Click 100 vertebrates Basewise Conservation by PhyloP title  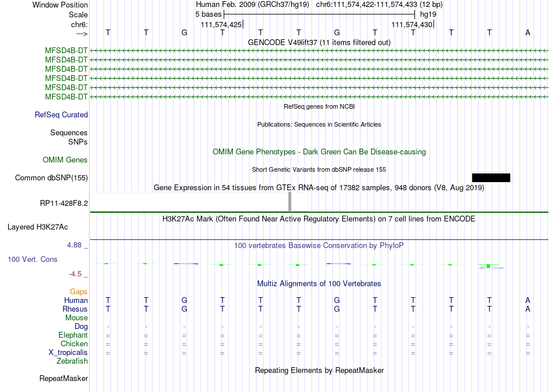click(319, 246)
